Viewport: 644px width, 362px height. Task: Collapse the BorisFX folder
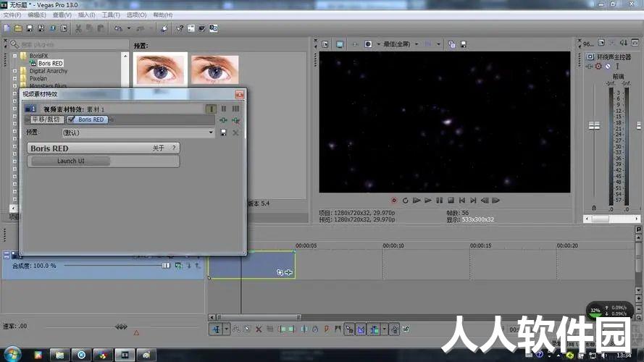point(14,56)
